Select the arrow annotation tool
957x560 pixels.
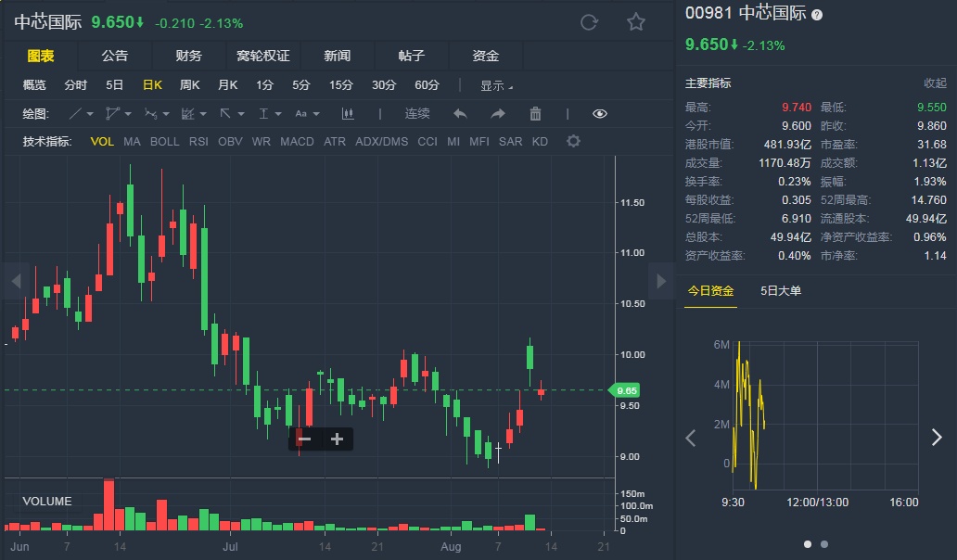[225, 113]
